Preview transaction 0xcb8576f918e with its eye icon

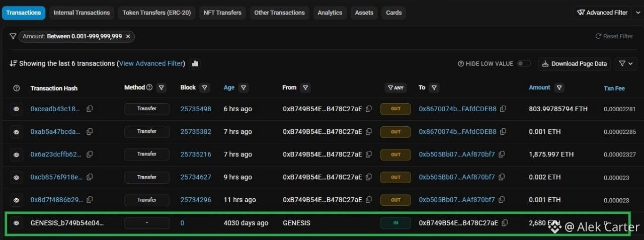[x=16, y=177]
